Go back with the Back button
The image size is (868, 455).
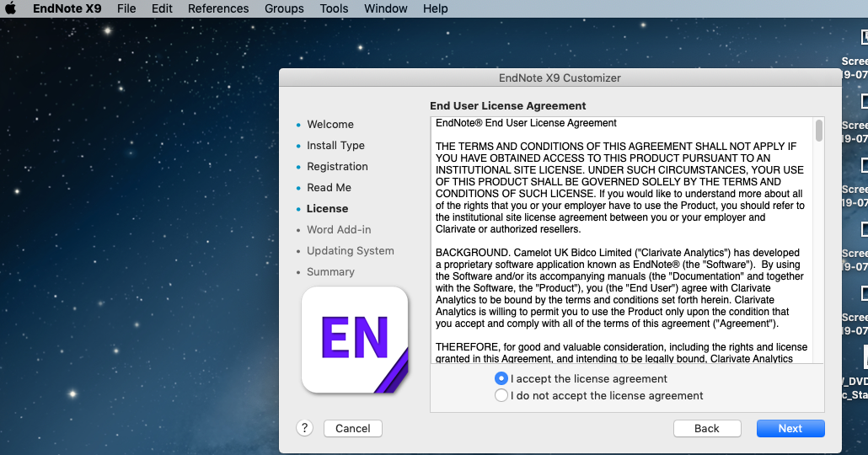(706, 428)
